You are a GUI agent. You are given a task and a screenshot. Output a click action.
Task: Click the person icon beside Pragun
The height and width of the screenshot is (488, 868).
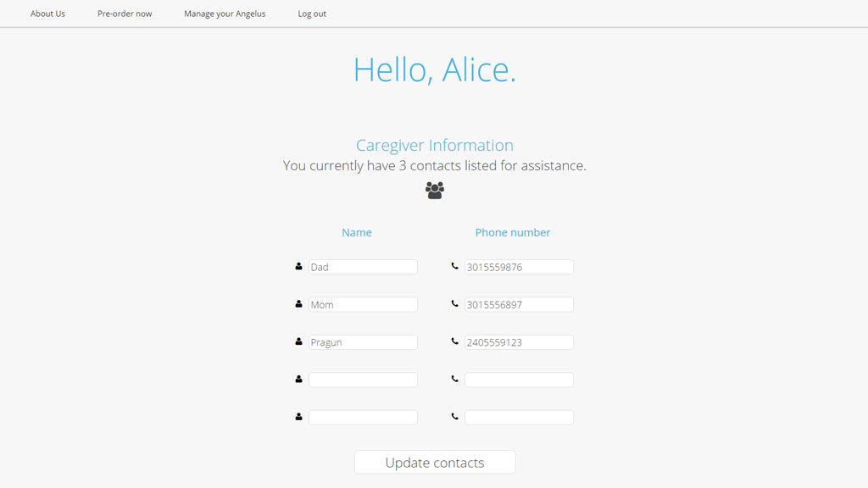point(299,342)
